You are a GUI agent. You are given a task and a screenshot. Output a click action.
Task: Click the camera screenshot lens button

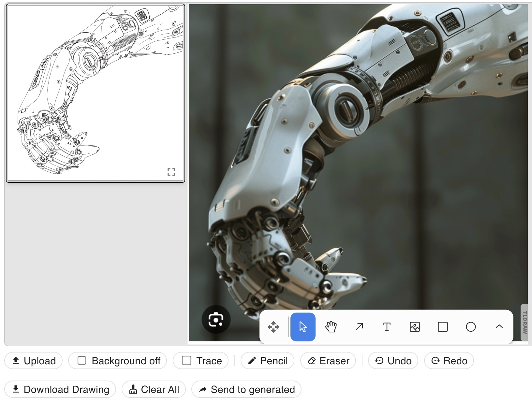click(x=216, y=319)
